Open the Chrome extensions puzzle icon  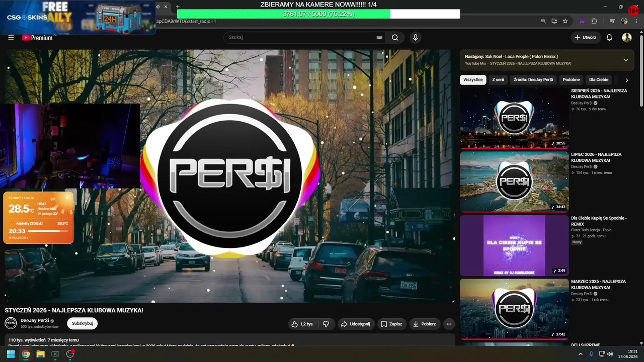pos(594,21)
